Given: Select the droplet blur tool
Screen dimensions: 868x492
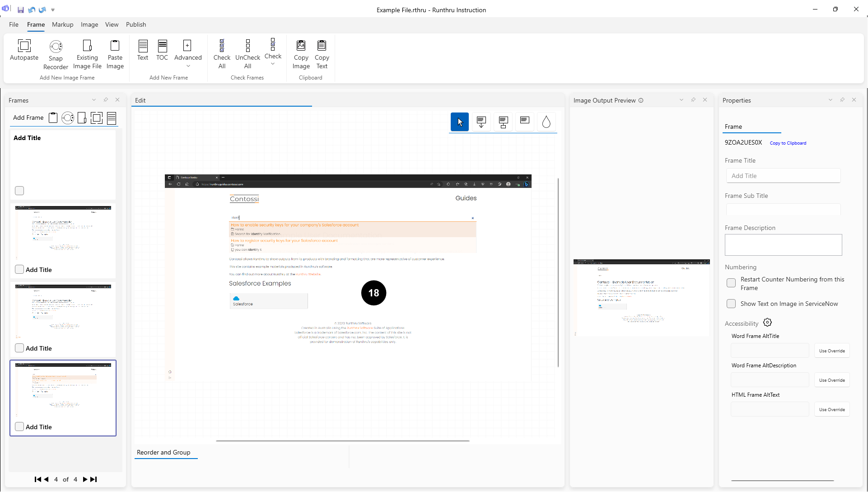Looking at the screenshot, I should [x=546, y=122].
